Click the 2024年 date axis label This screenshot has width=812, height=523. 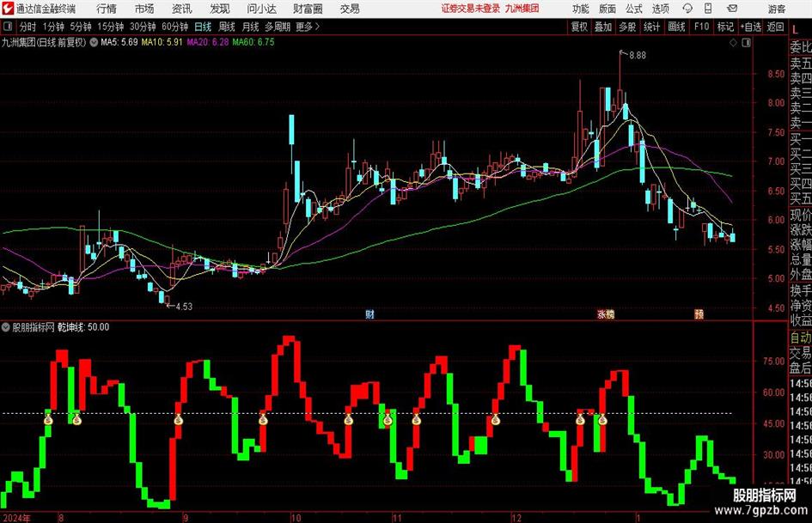[x=16, y=518]
